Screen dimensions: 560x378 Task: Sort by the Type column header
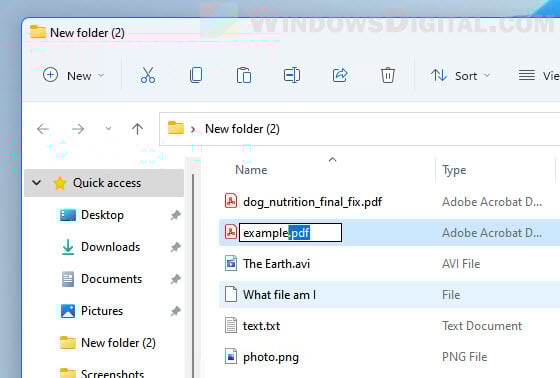(454, 170)
